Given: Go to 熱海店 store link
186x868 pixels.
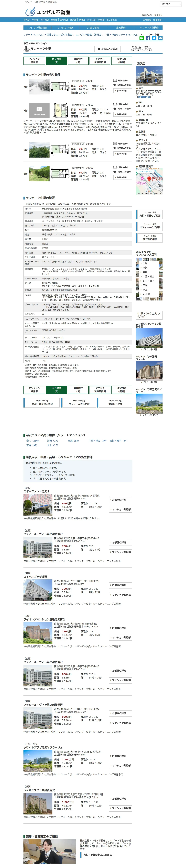Looking at the screenshot, I should pyautogui.click(x=73, y=20).
